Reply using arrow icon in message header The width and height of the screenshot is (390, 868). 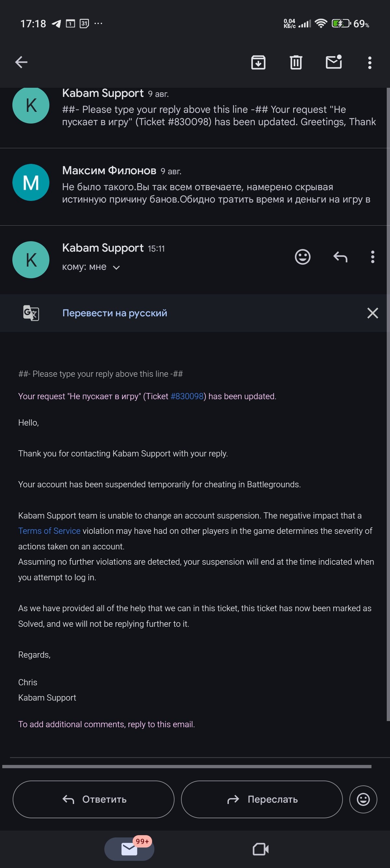click(340, 257)
